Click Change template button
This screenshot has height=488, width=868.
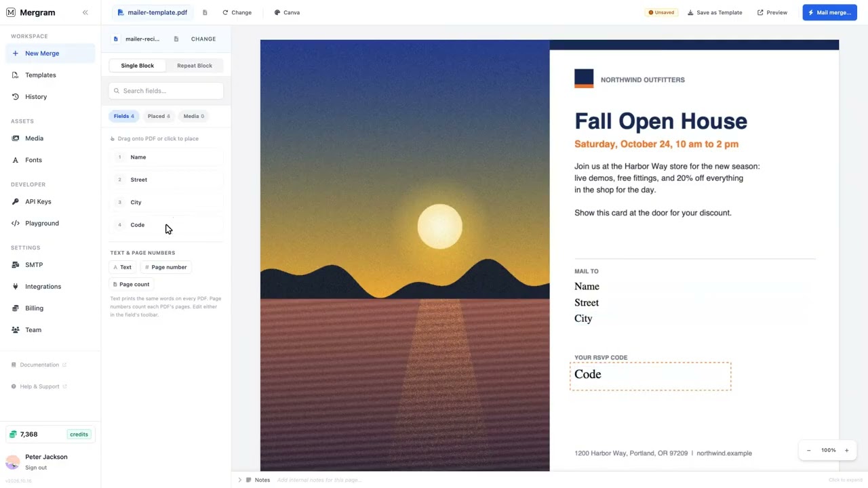point(237,12)
